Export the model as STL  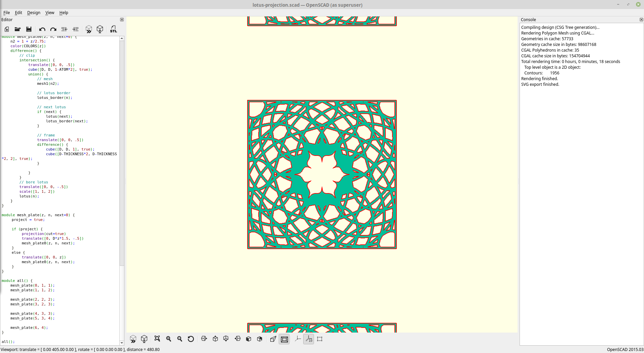113,29
